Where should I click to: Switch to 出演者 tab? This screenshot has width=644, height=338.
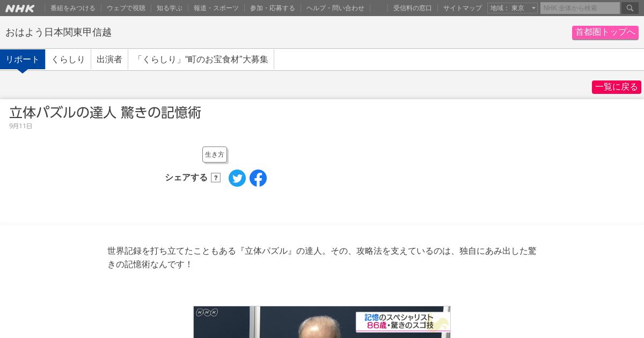tap(109, 60)
